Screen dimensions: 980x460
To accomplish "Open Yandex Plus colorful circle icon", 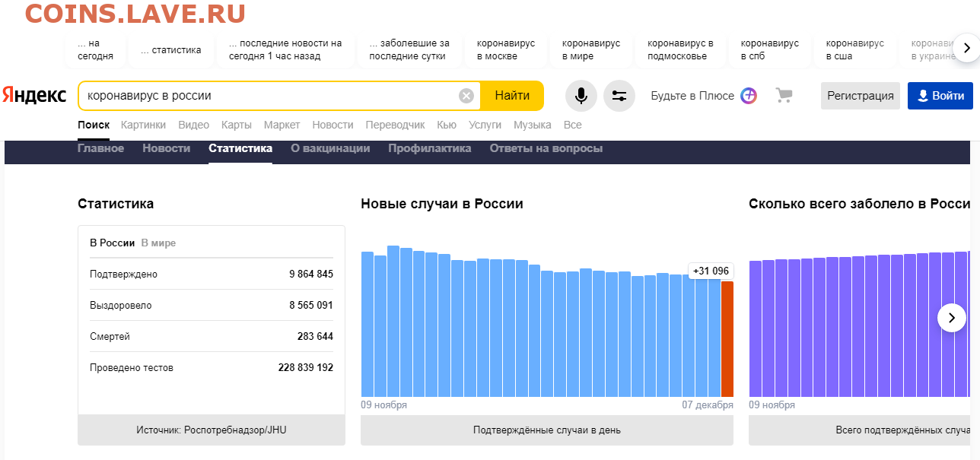I will [x=749, y=96].
